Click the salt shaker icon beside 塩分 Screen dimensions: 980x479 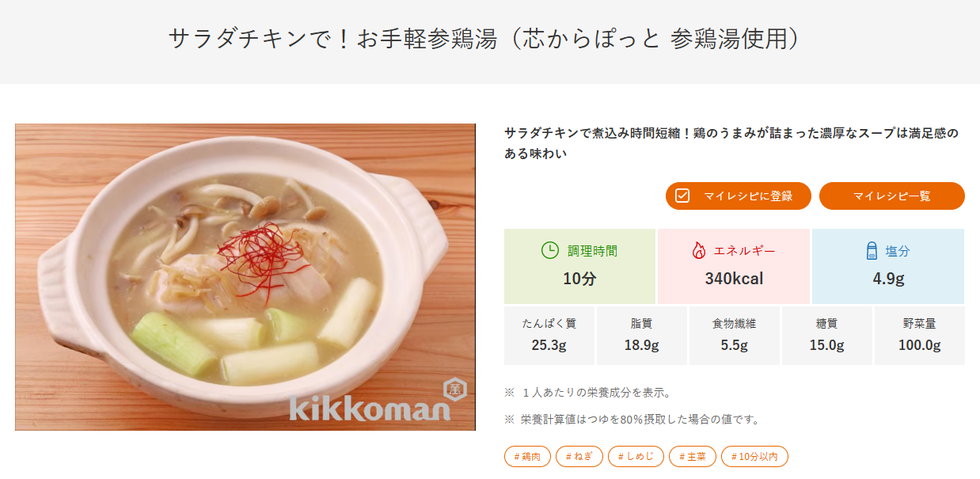tap(872, 251)
